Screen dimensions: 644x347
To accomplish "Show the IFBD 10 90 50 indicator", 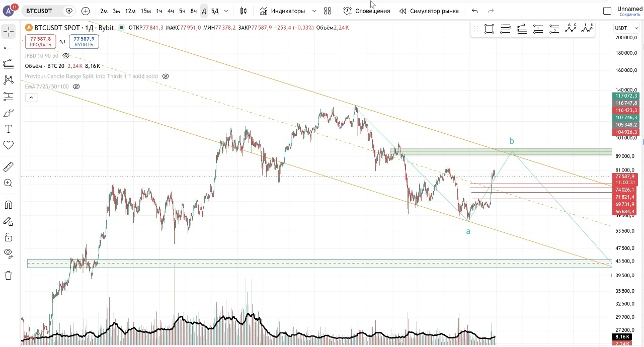I will click(x=65, y=56).
